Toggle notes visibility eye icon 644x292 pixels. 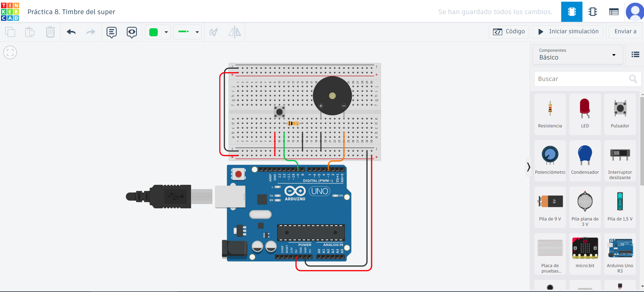[131, 32]
